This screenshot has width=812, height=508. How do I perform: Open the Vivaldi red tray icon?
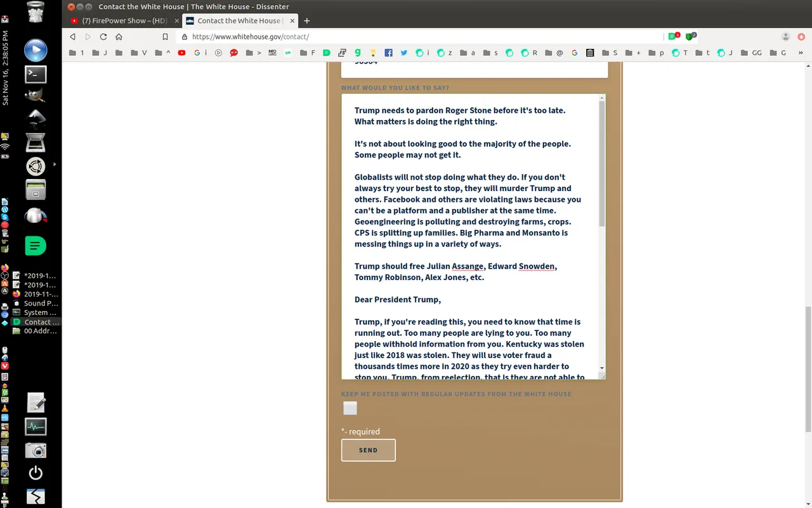coord(5,366)
